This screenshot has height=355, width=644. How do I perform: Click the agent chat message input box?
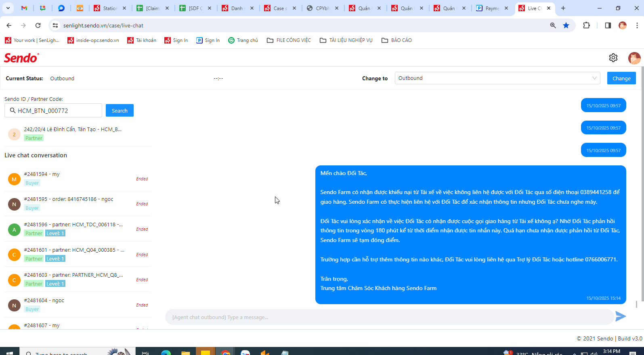point(389,317)
